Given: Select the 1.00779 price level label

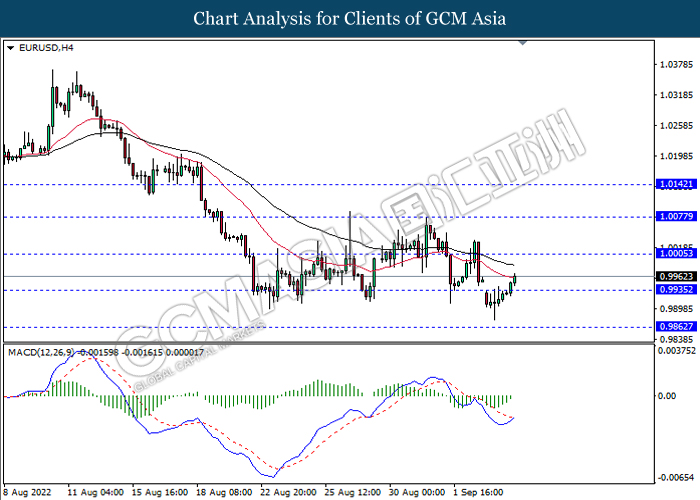Looking at the screenshot, I should [676, 217].
